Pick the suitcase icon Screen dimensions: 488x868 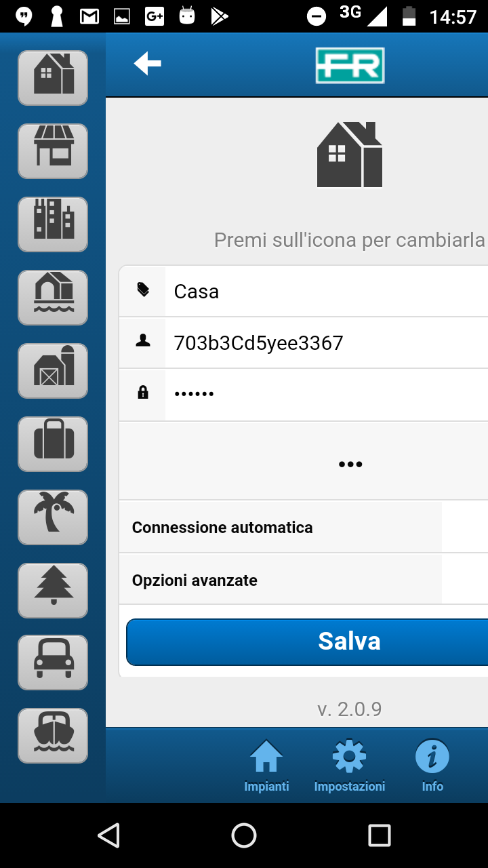click(x=53, y=444)
